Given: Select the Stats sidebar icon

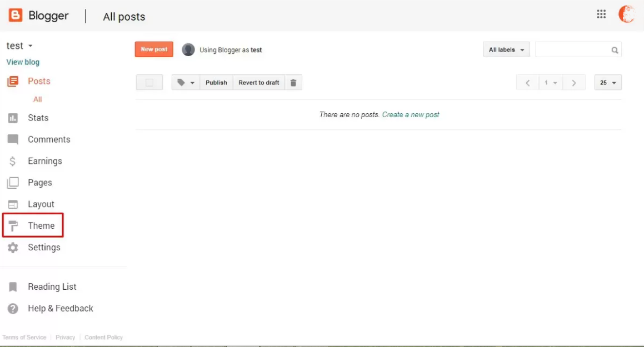Looking at the screenshot, I should pos(12,118).
